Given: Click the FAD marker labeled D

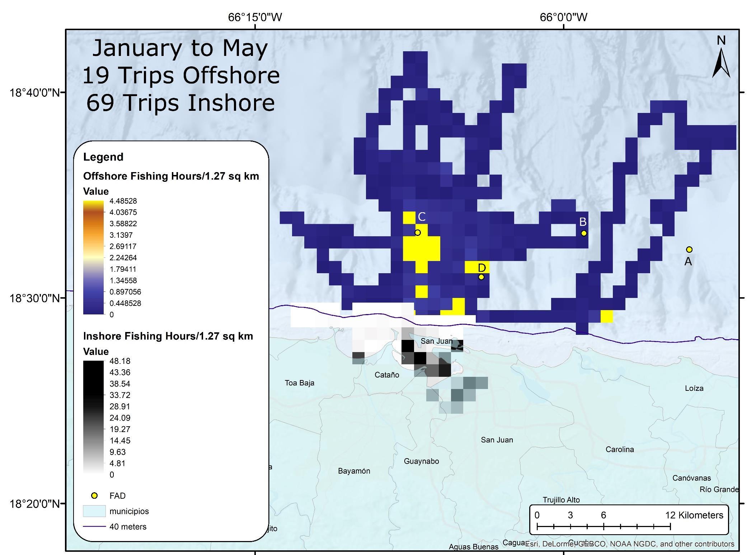Looking at the screenshot, I should pyautogui.click(x=482, y=277).
